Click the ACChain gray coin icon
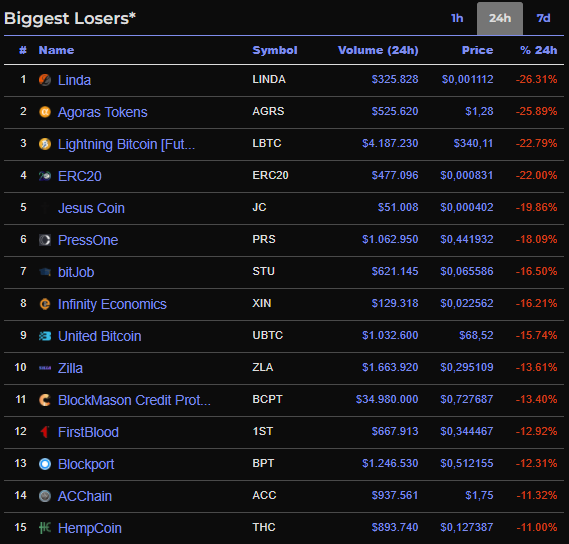569x544 pixels. click(x=45, y=496)
